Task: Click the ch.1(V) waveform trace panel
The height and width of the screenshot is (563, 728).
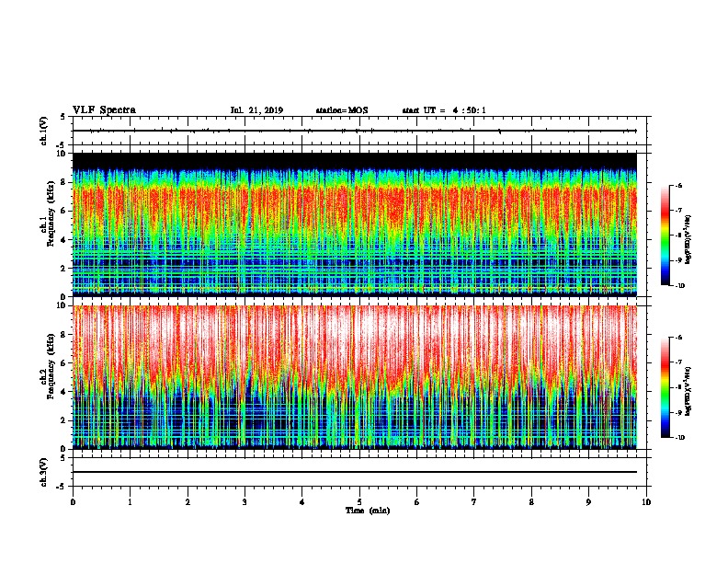Action: click(x=359, y=131)
